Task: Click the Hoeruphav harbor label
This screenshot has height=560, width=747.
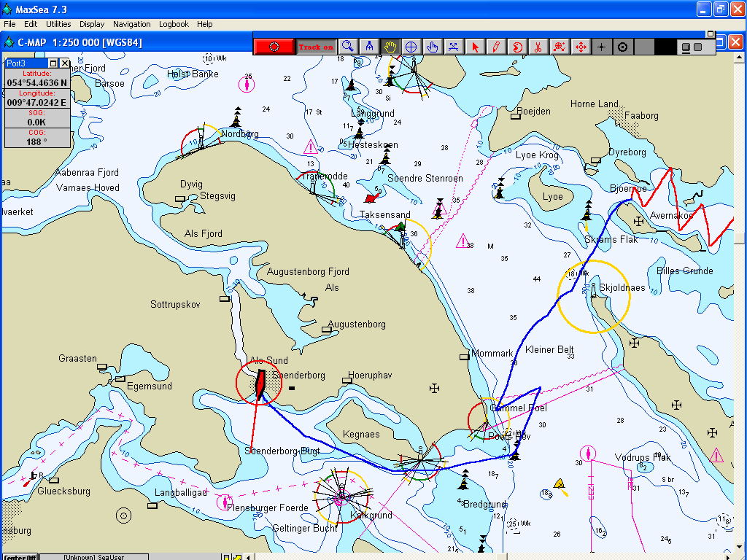Action: (370, 376)
